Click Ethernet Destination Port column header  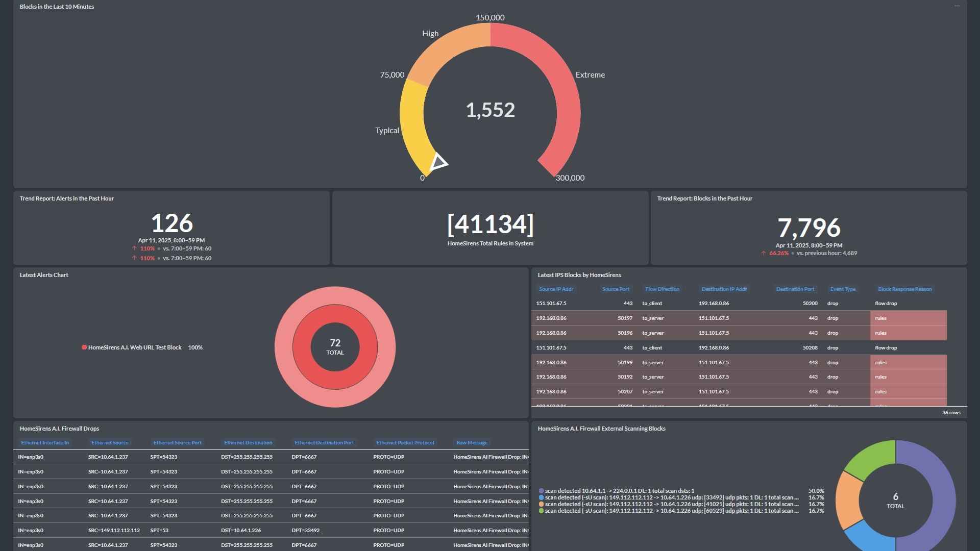tap(324, 443)
